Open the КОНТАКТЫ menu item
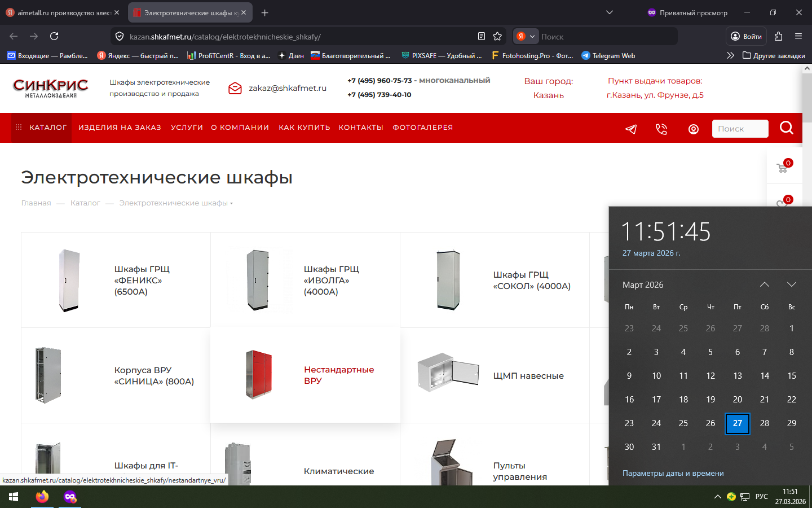812x508 pixels. click(x=361, y=128)
